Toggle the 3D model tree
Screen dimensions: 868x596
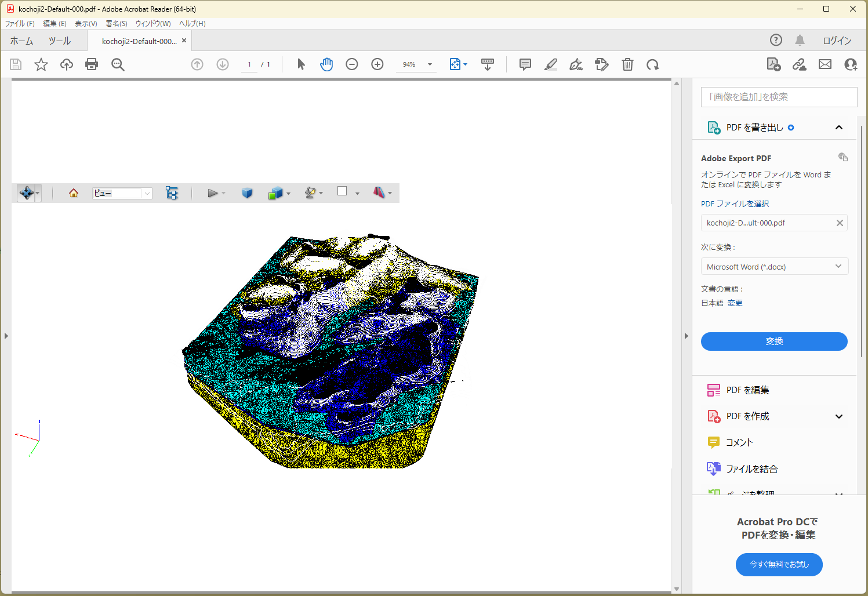pos(172,193)
